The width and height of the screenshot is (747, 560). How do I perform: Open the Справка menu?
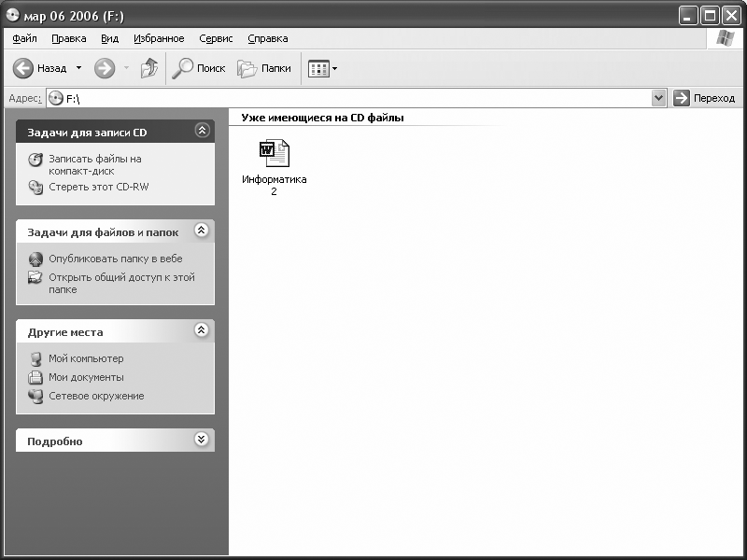click(268, 38)
